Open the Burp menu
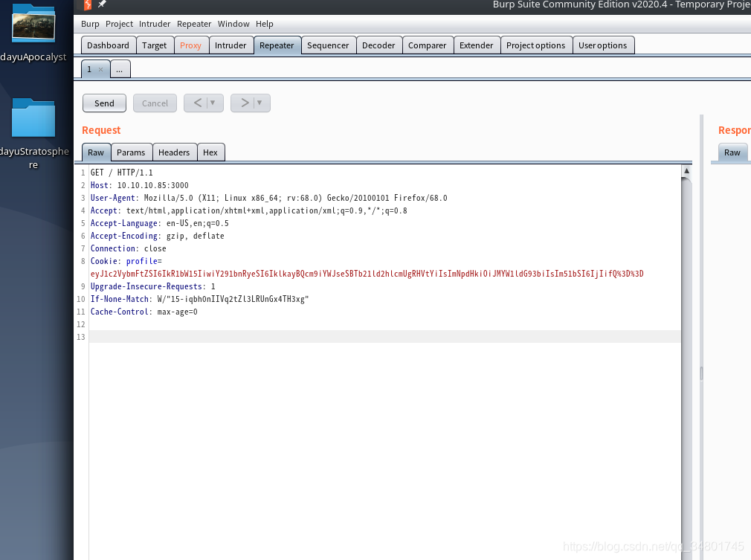Screen dimensions: 751x560 tap(90, 24)
